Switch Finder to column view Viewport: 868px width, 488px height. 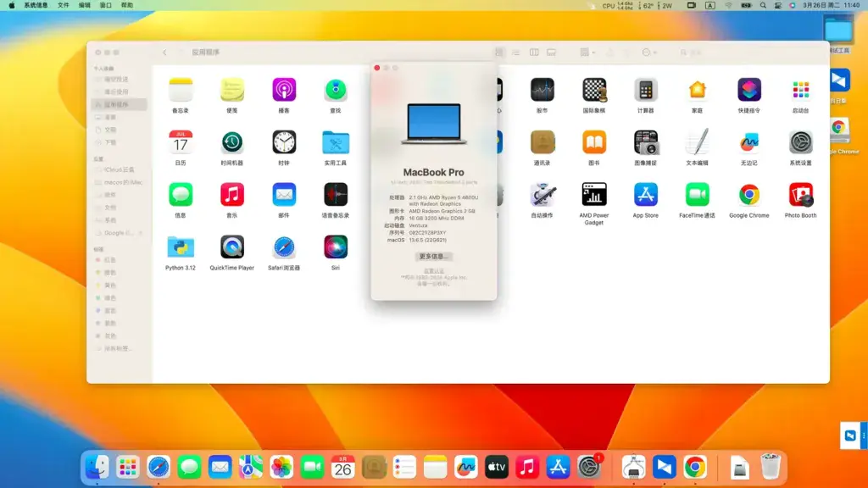[x=534, y=52]
